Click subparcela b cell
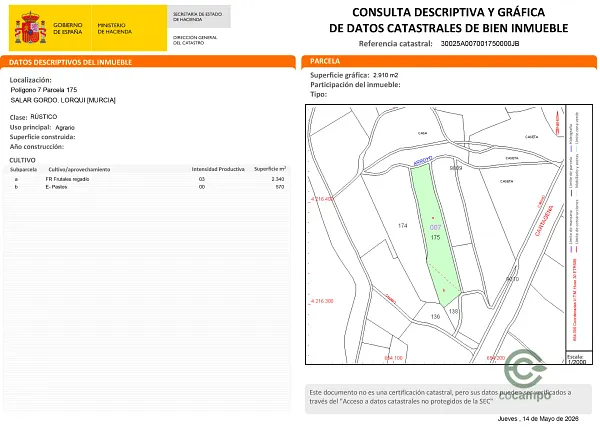Image resolution: width=600 pixels, height=429 pixels. click(16, 187)
